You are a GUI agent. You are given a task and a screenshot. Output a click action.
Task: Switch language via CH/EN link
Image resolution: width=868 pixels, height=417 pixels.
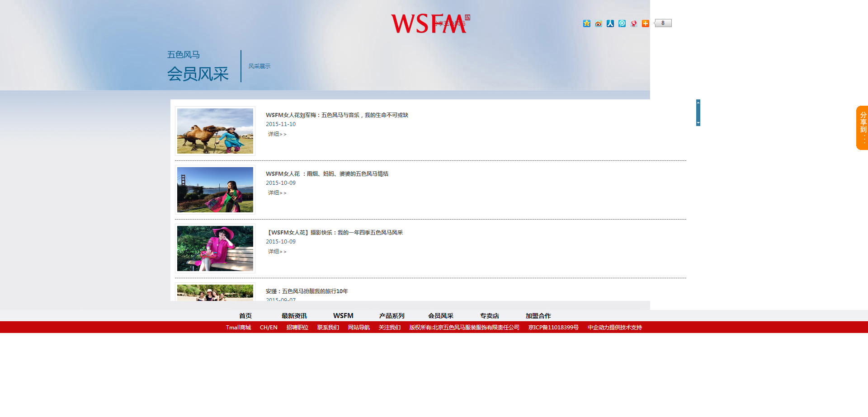click(269, 328)
